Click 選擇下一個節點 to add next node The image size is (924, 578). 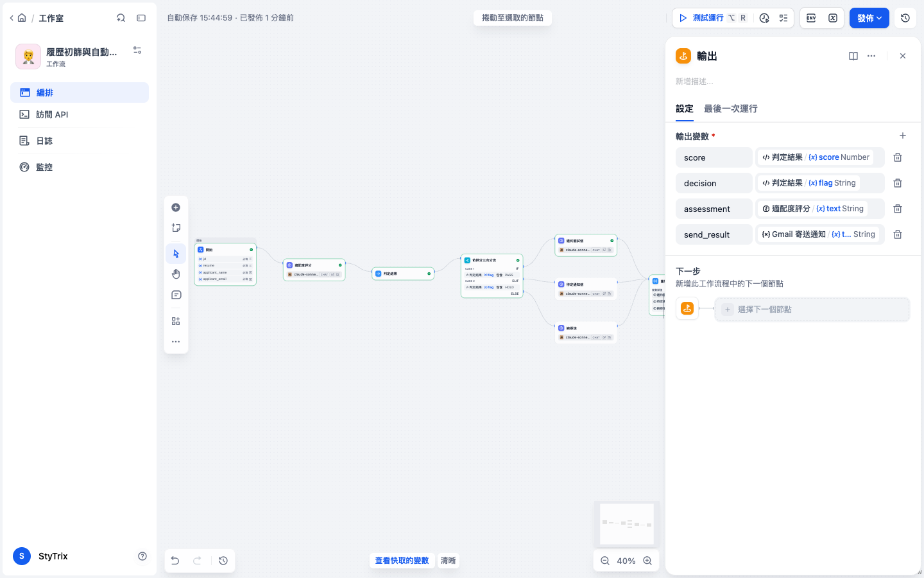pyautogui.click(x=812, y=310)
